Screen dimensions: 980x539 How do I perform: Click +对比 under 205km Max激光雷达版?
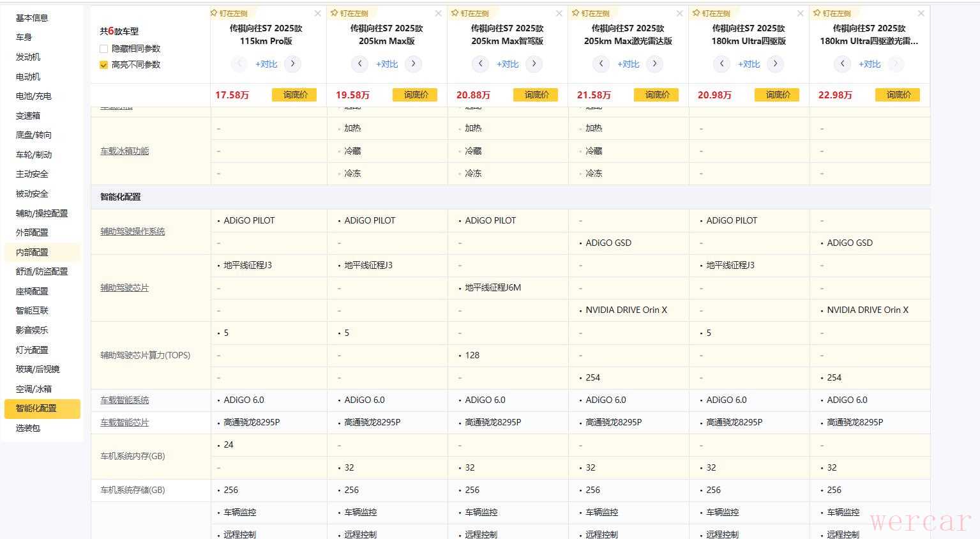click(x=628, y=64)
